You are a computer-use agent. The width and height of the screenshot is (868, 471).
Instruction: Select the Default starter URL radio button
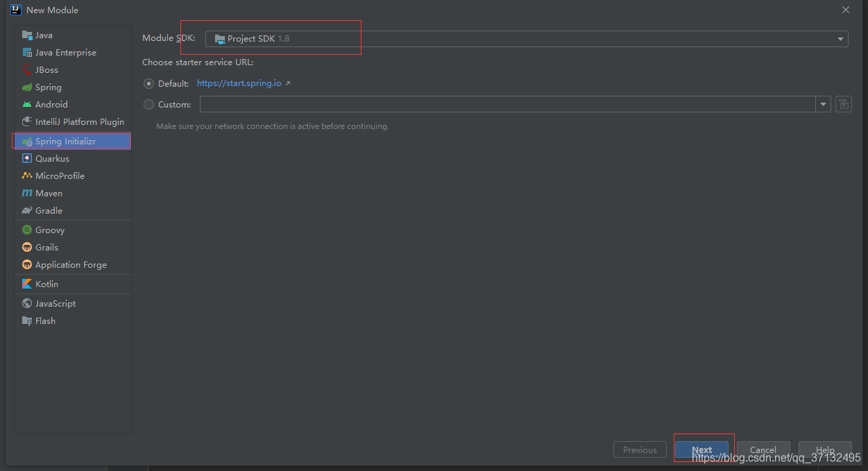(148, 83)
